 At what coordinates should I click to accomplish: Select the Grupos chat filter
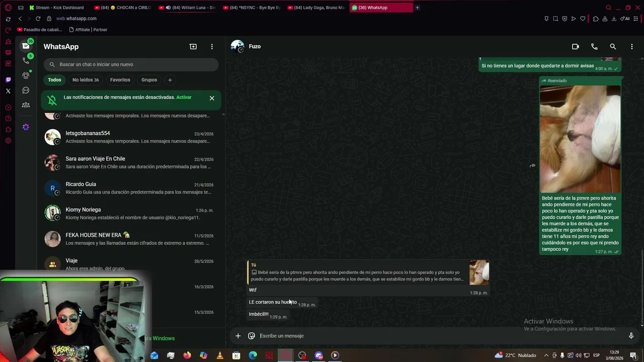point(149,80)
